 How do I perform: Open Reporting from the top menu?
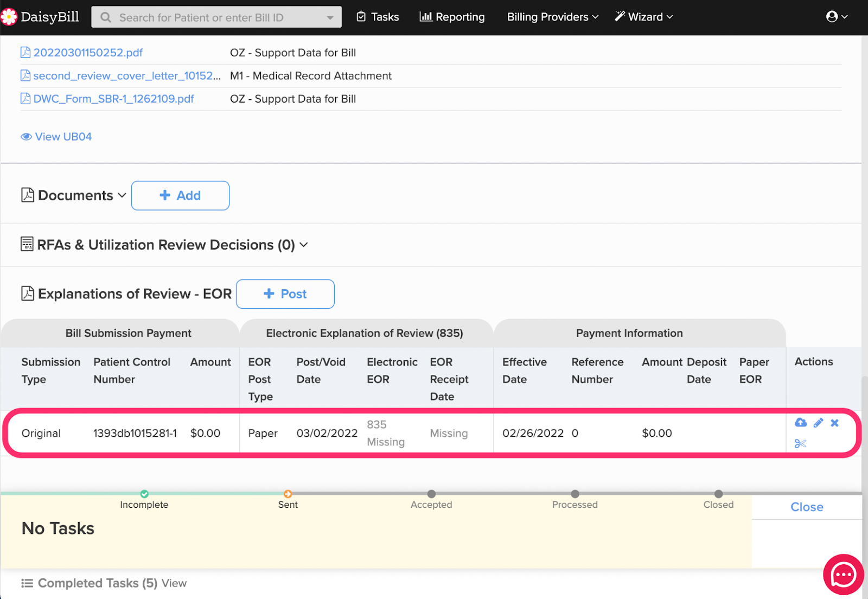tap(452, 17)
